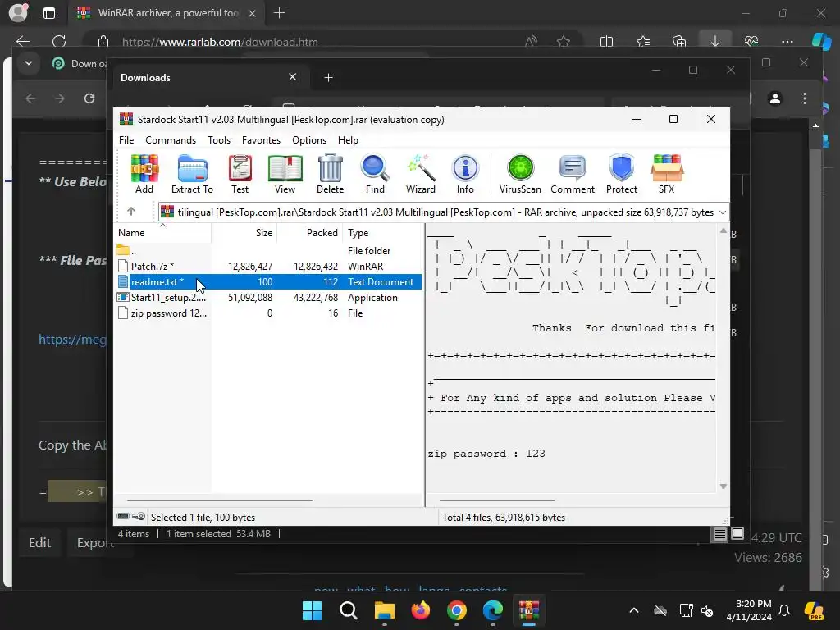This screenshot has width=840, height=630.
Task: Open the Commands menu
Action: click(171, 139)
